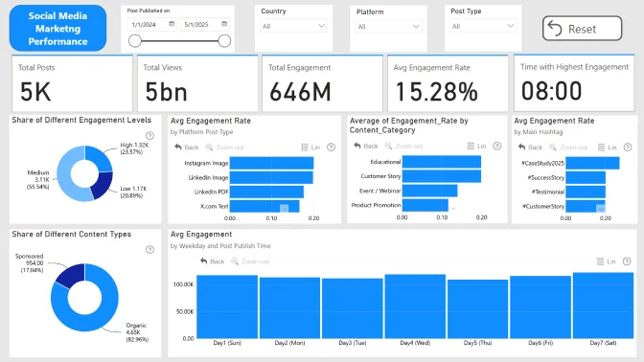Open calendar picker for start date

172,24
